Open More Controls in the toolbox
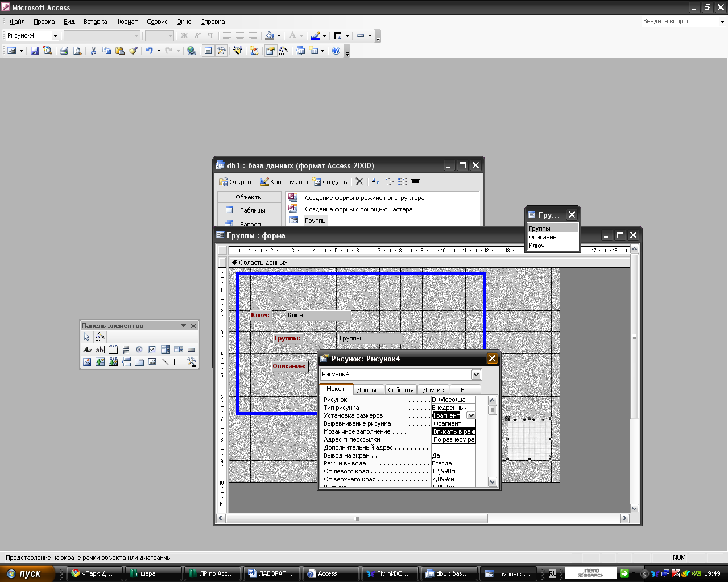Image resolution: width=728 pixels, height=582 pixels. pyautogui.click(x=192, y=362)
